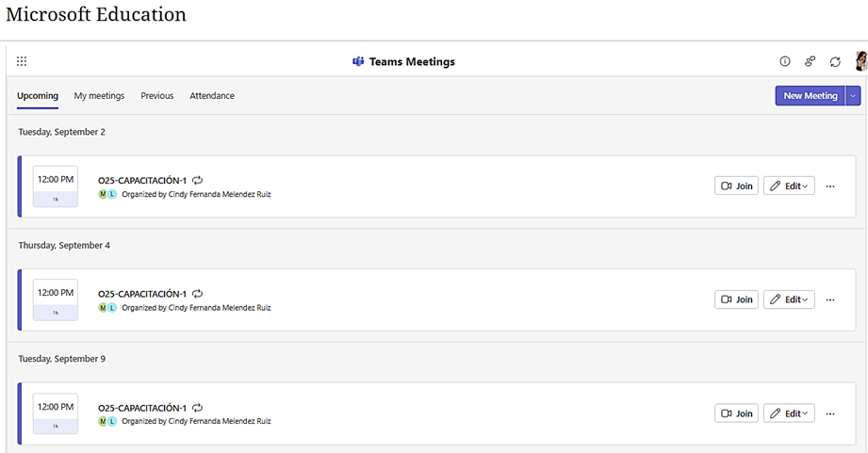Open the My meetings tab
The width and height of the screenshot is (868, 453).
pos(100,96)
